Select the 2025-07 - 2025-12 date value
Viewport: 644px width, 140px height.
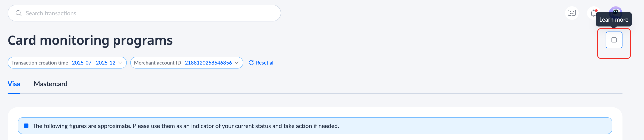coord(93,63)
